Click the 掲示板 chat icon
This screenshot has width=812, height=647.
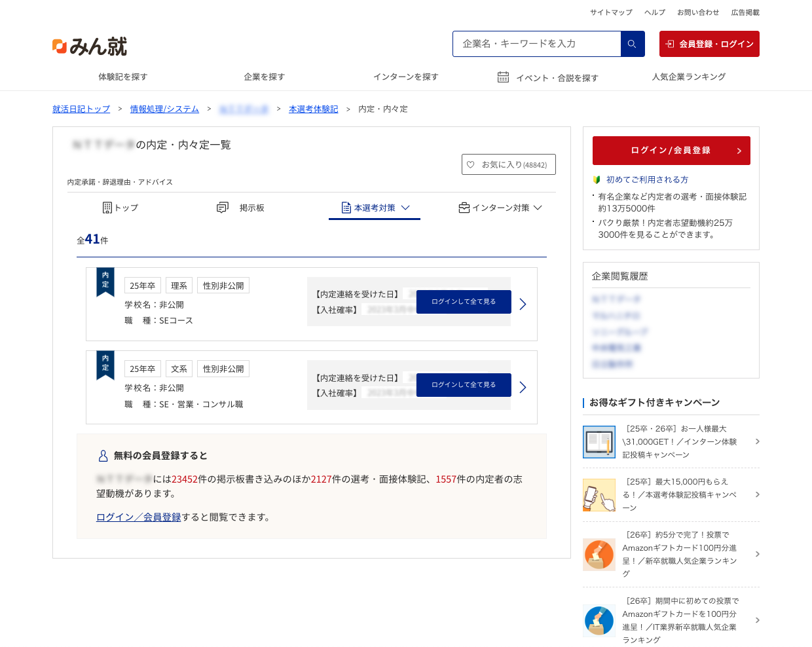click(223, 208)
